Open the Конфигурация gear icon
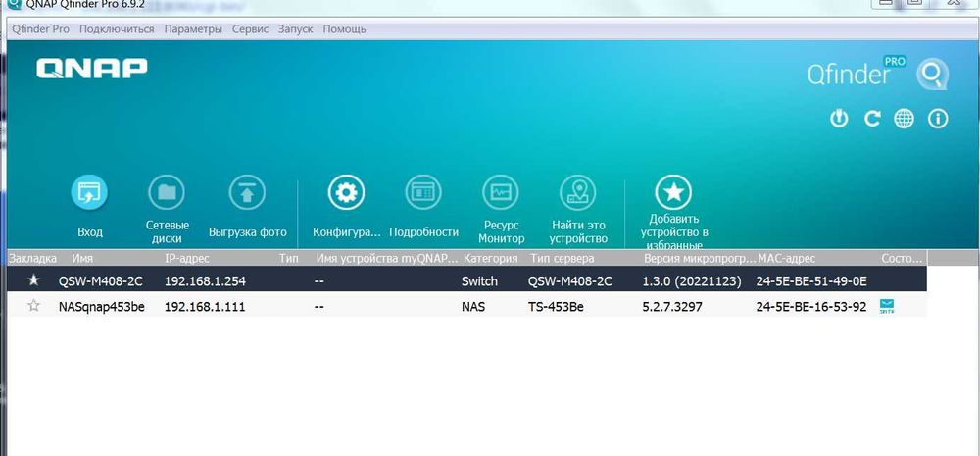The width and height of the screenshot is (980, 456). click(x=346, y=192)
